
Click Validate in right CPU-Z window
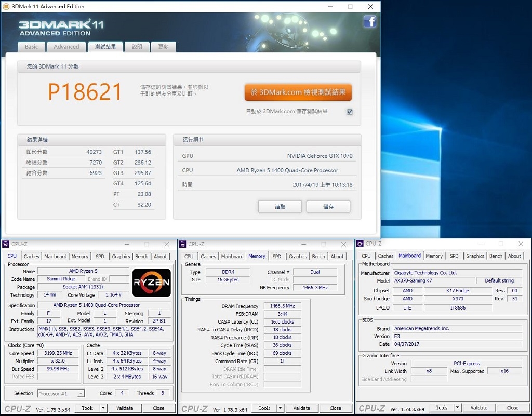click(479, 408)
